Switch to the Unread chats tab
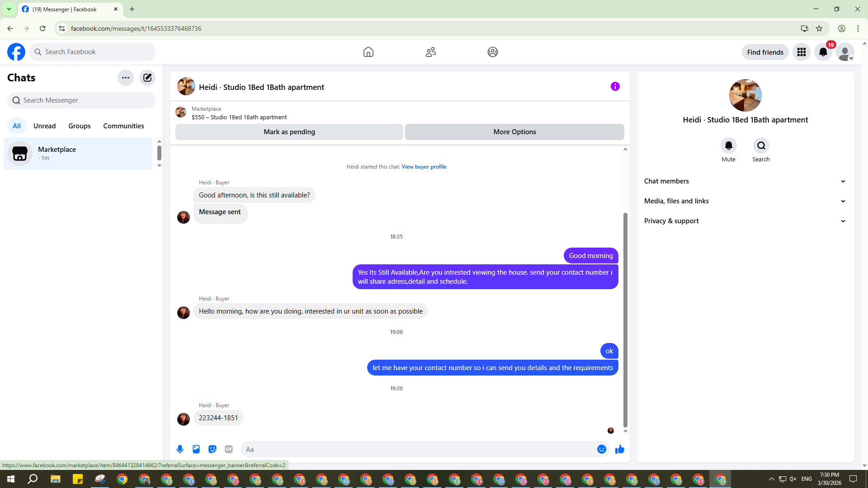 (x=44, y=126)
